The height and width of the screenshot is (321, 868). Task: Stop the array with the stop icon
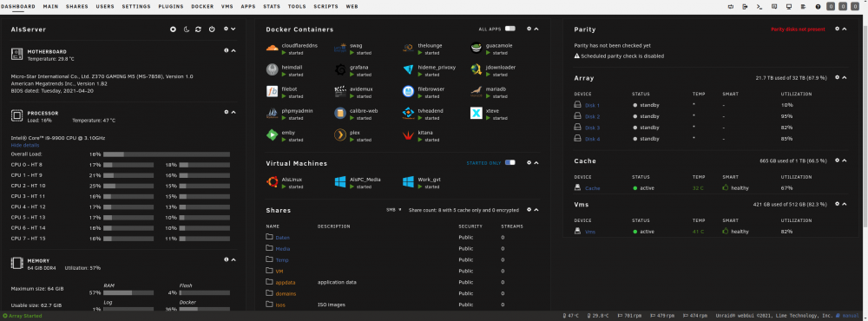[x=173, y=29]
